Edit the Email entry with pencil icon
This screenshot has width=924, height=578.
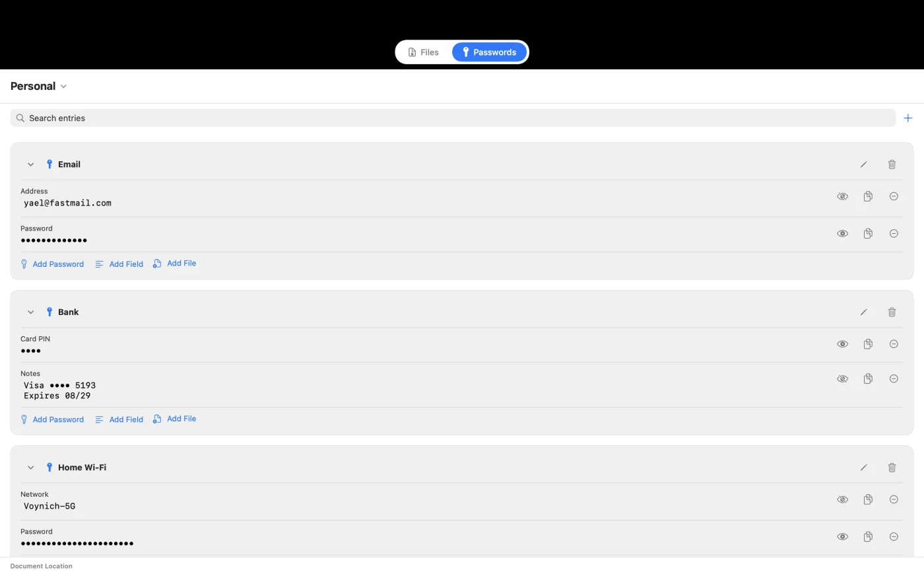[x=864, y=164]
